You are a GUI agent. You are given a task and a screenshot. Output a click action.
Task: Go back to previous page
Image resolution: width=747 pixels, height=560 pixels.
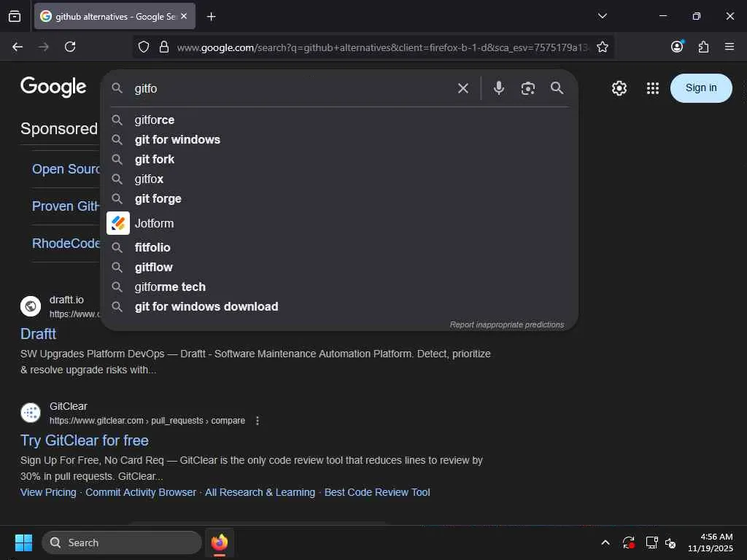click(x=18, y=47)
